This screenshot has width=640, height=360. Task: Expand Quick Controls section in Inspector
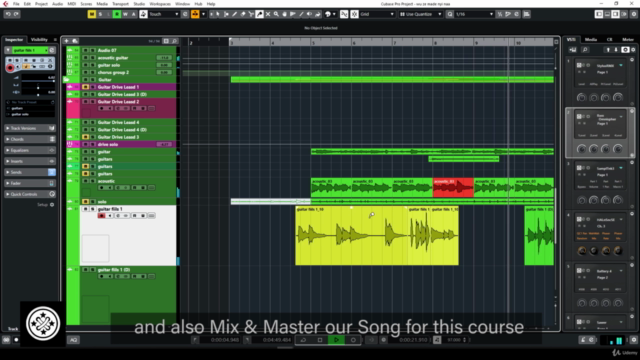click(30, 194)
